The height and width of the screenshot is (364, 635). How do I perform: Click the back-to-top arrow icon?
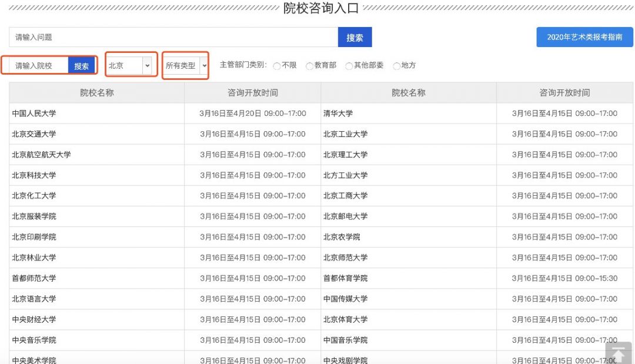coord(619,353)
